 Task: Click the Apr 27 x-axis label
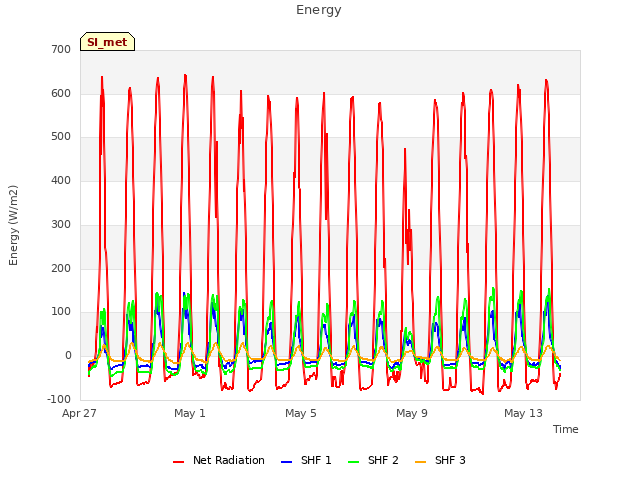(79, 413)
